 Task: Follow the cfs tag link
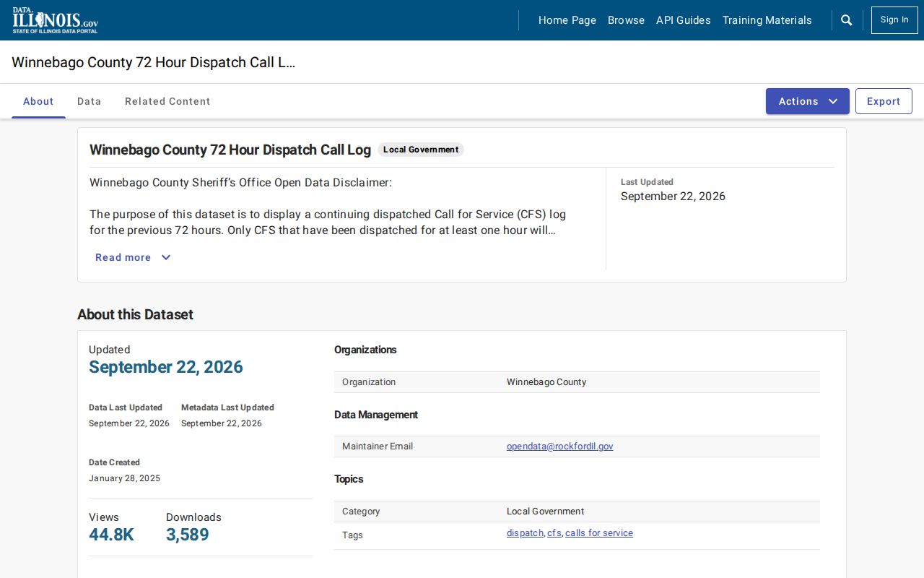554,533
